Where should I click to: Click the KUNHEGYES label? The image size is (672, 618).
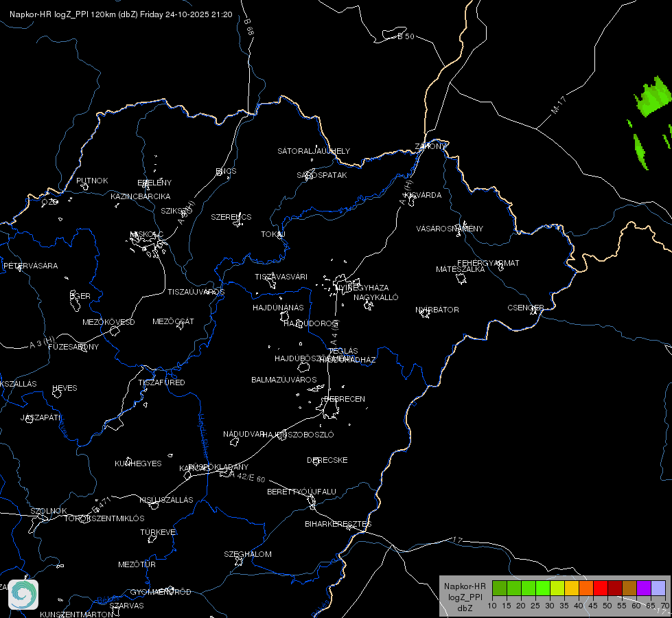(x=138, y=463)
